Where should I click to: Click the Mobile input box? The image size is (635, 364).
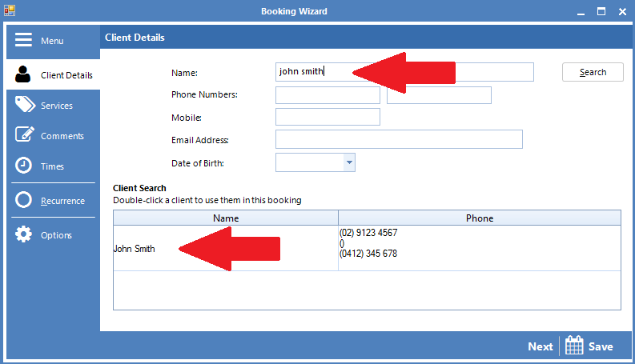click(328, 117)
